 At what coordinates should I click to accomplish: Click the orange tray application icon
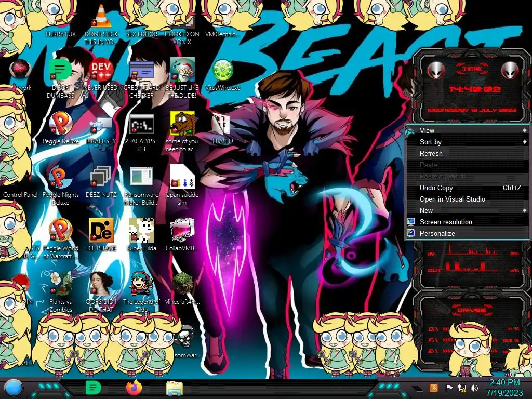point(434,388)
